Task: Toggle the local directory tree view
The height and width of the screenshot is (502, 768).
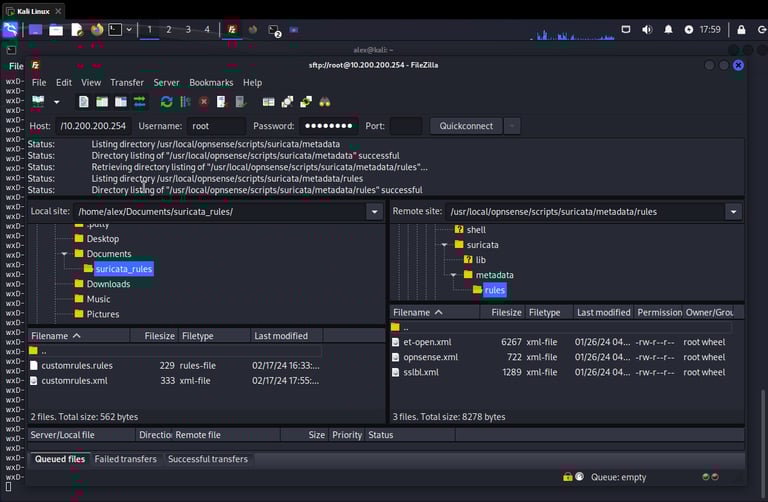Action: 102,102
